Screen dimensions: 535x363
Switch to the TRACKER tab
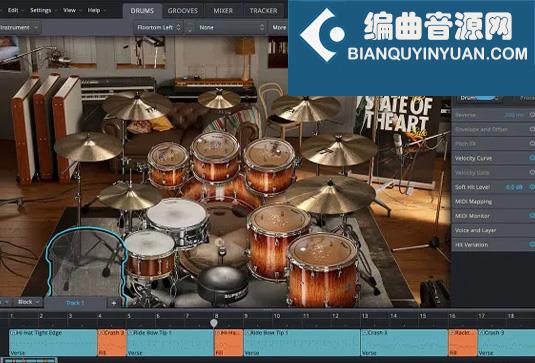(x=263, y=11)
